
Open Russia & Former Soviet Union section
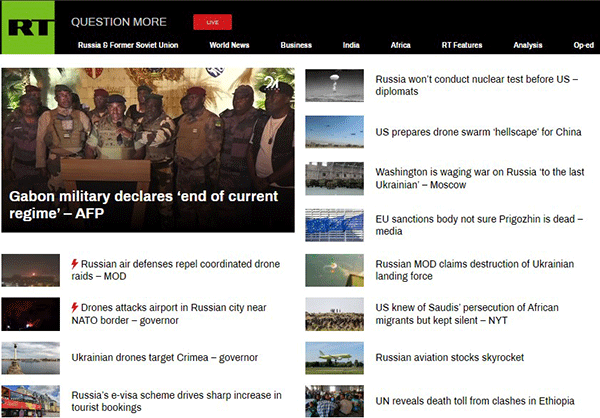(129, 45)
